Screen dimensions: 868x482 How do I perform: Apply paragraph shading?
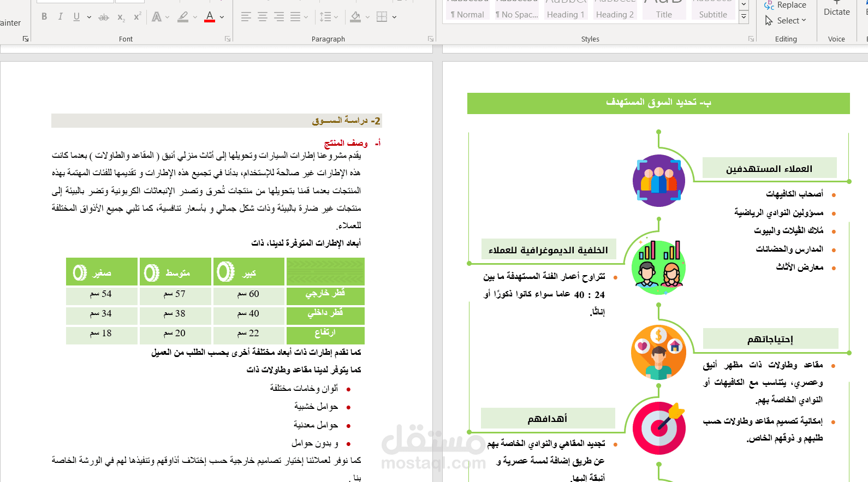point(356,17)
